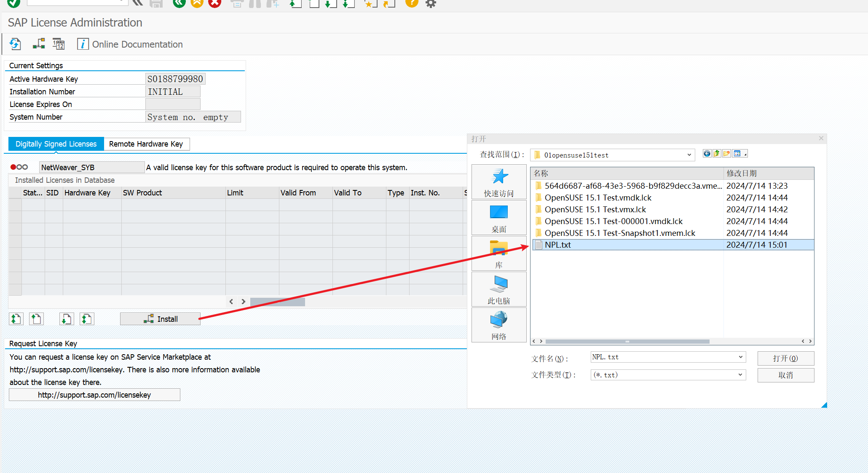This screenshot has height=473, width=868.
Task: Click the Install button
Action: coord(160,319)
